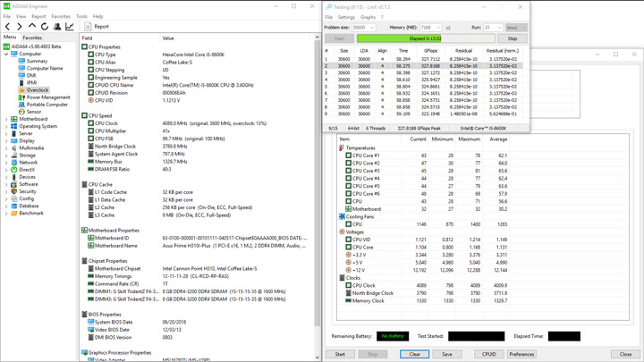Viewport: 644px width, 362px height.
Task: Click the CPUID button
Action: click(488, 354)
